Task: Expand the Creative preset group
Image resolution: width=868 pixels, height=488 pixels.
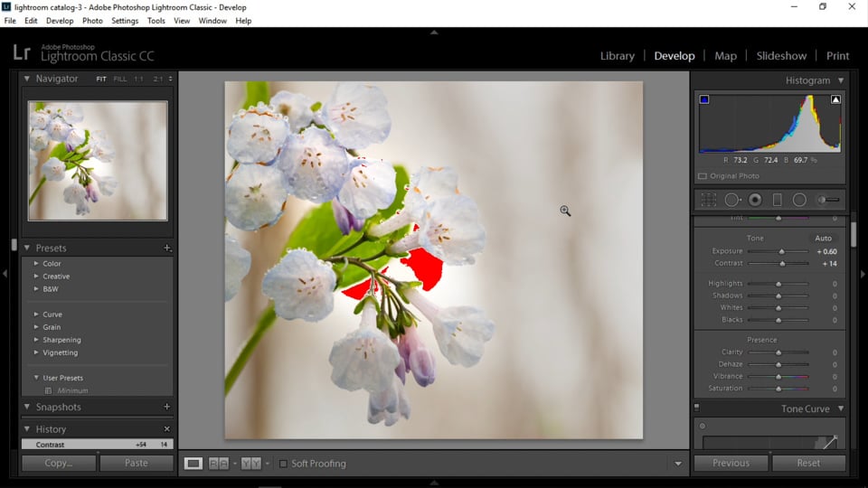Action: [36, 277]
